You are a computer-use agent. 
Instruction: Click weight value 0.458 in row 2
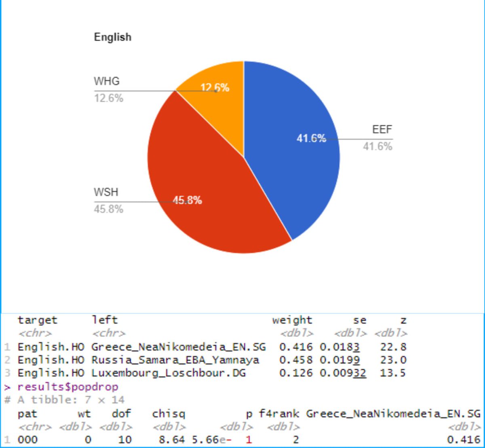(x=295, y=360)
